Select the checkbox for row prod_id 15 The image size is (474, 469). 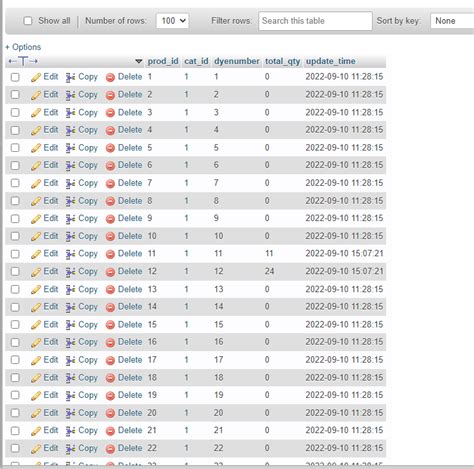(x=15, y=325)
